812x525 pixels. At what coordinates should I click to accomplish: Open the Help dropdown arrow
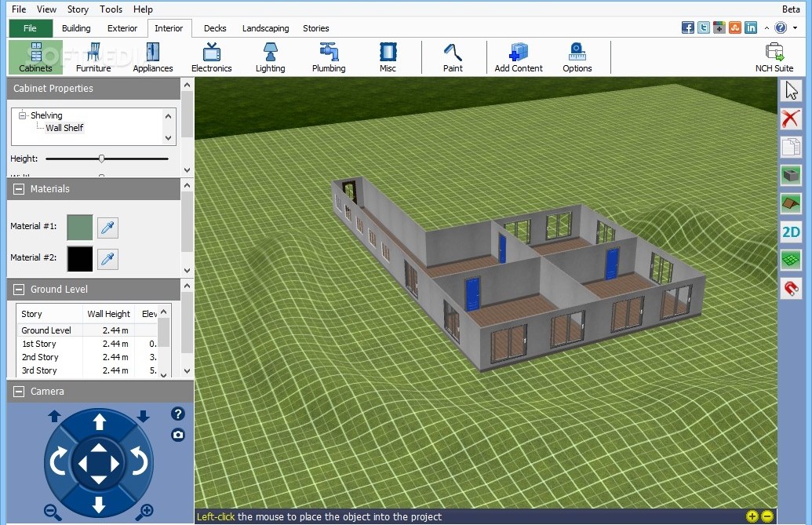point(793,26)
